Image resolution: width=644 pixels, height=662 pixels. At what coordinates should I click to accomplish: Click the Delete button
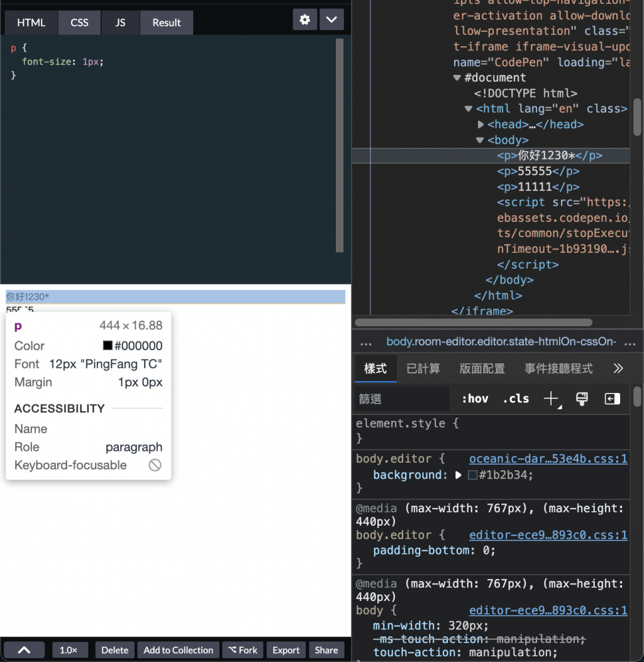point(115,650)
